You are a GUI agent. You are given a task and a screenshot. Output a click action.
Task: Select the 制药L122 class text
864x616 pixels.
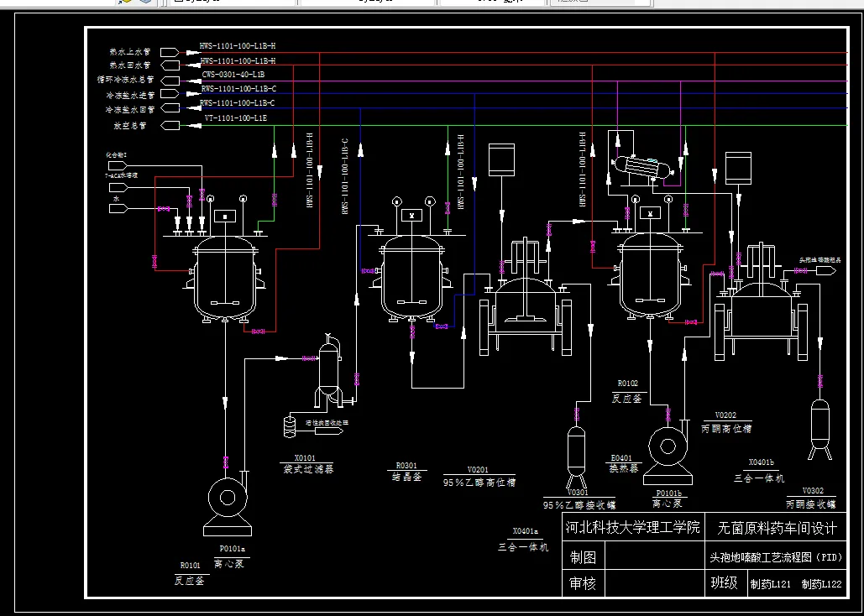821,584
